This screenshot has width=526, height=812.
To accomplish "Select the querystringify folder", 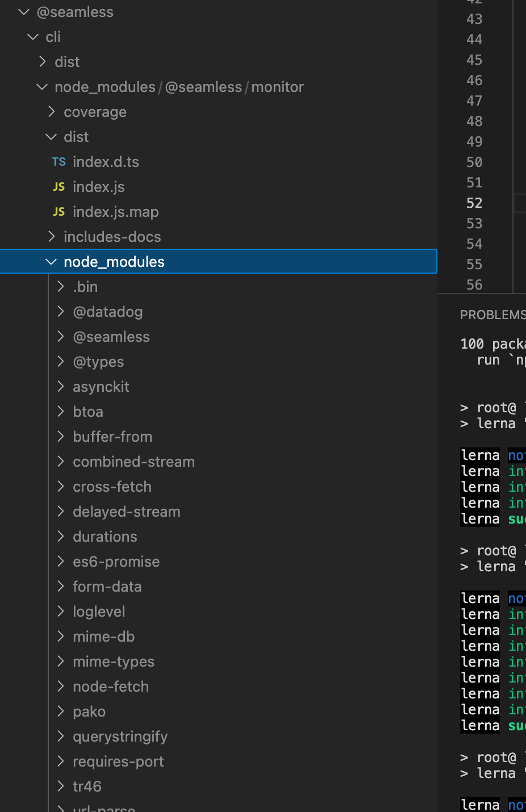I will pos(120,736).
